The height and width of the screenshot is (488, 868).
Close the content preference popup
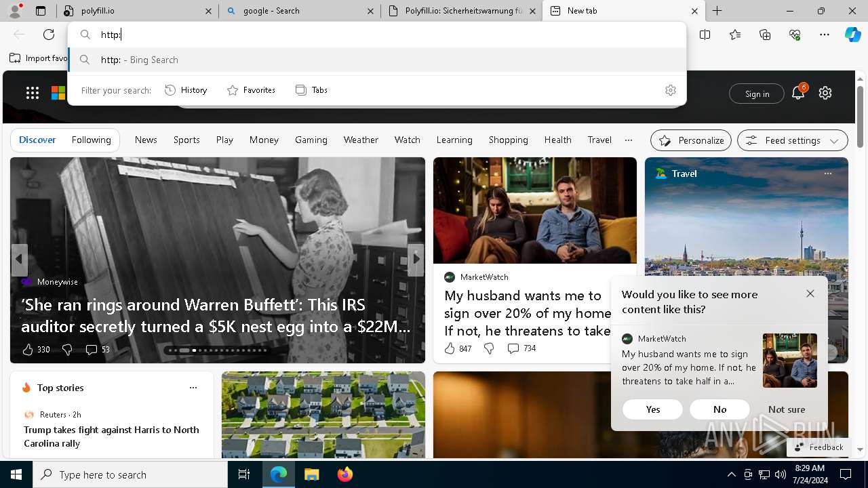point(810,293)
